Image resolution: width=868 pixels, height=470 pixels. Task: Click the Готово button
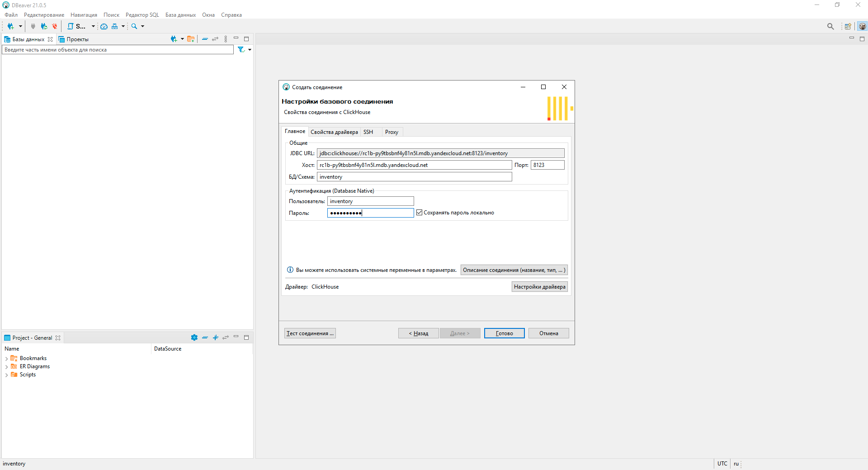pyautogui.click(x=505, y=333)
